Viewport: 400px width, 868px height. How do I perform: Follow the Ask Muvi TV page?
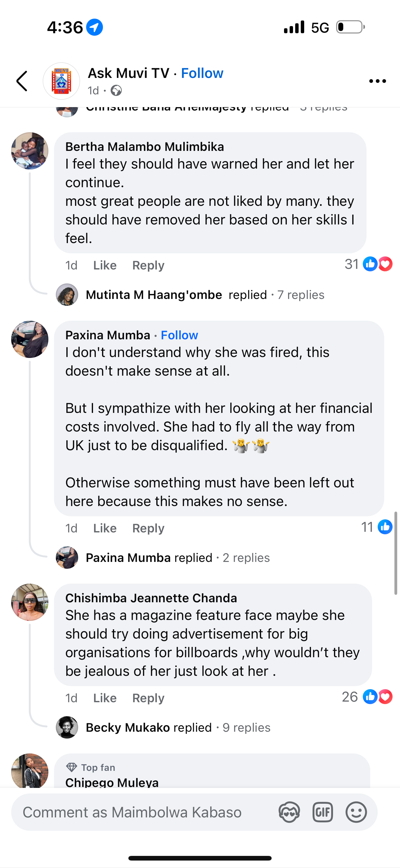(202, 73)
